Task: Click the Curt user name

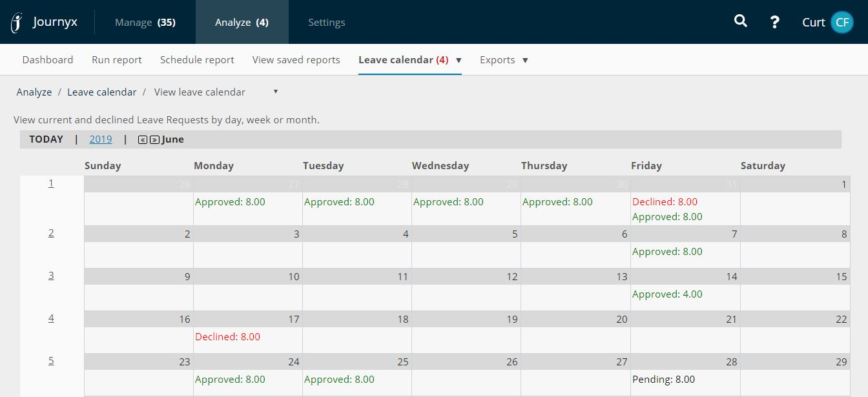Action: coord(814,22)
